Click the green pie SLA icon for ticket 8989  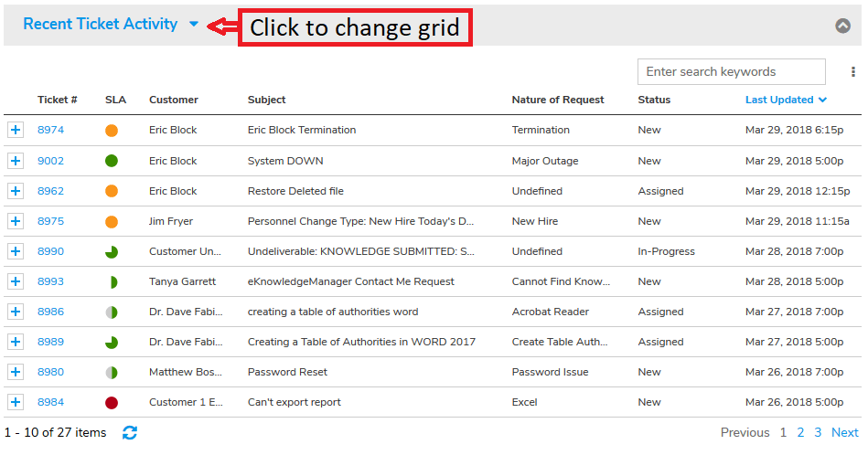(112, 343)
